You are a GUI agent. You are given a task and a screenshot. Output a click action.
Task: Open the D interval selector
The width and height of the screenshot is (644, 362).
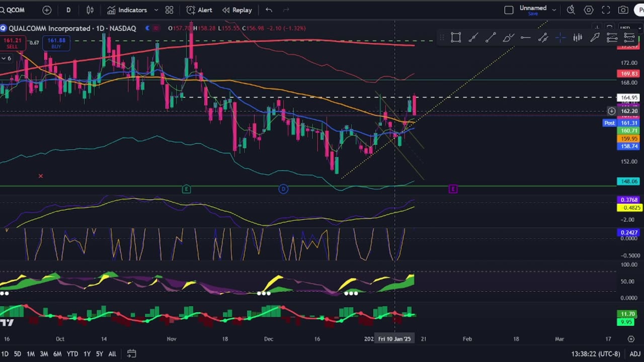click(68, 10)
